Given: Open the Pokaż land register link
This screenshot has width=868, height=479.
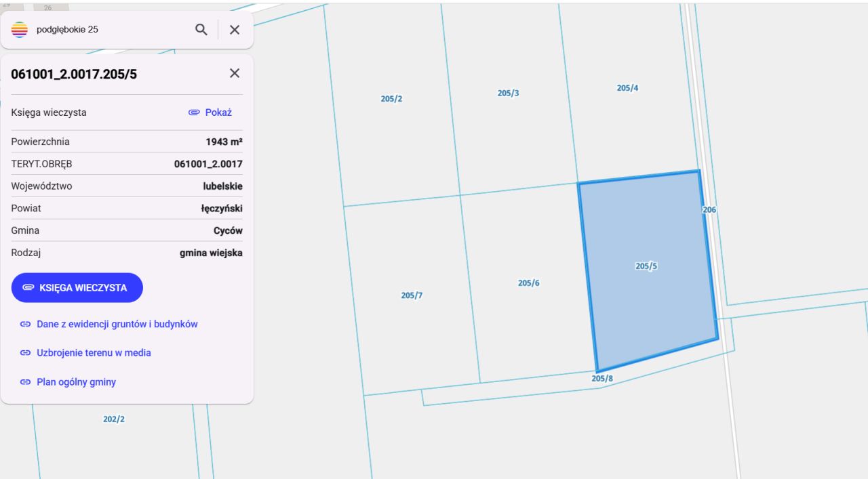Looking at the screenshot, I should click(x=210, y=112).
